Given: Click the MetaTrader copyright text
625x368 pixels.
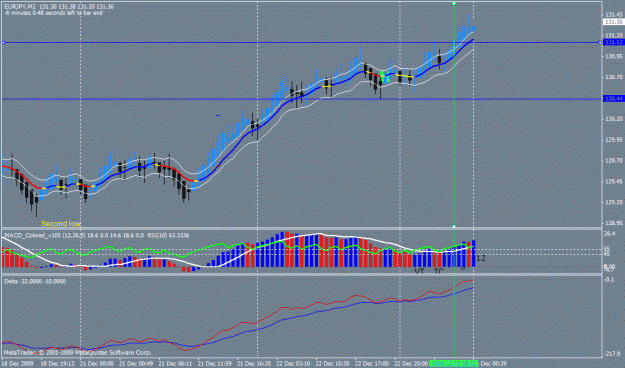Looking at the screenshot, I should tap(77, 352).
